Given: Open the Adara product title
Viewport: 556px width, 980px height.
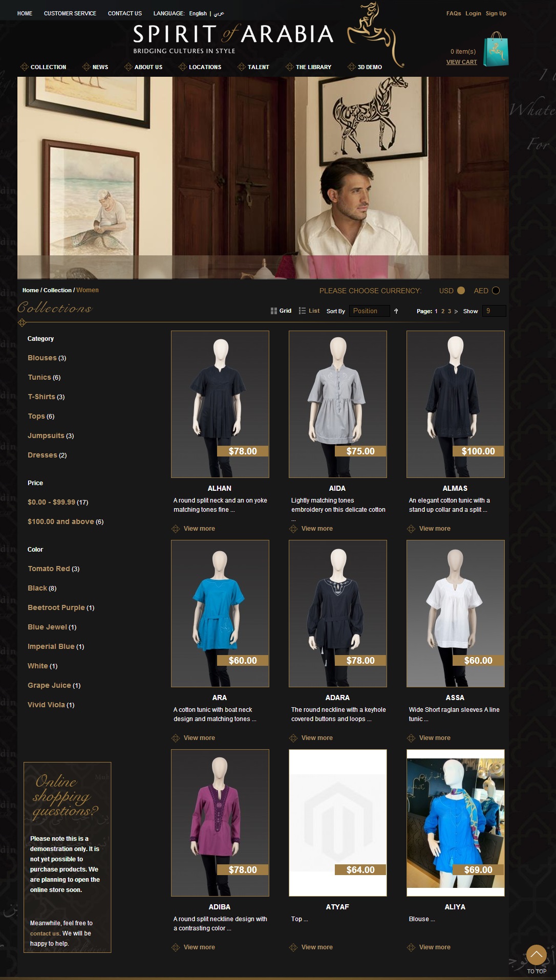Looking at the screenshot, I should pyautogui.click(x=337, y=698).
